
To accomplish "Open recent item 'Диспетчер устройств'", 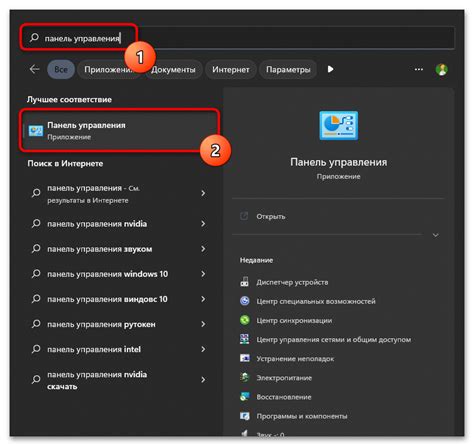I will pos(292,282).
